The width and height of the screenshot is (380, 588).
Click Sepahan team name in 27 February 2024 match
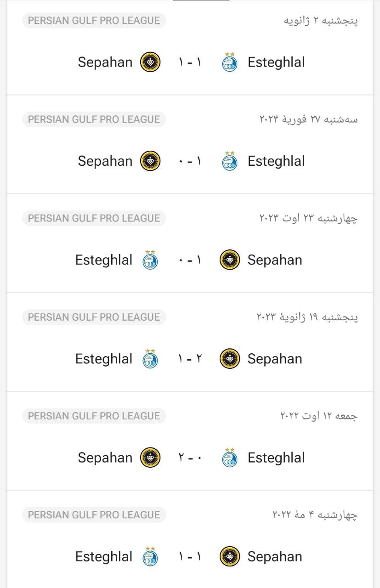point(105,161)
